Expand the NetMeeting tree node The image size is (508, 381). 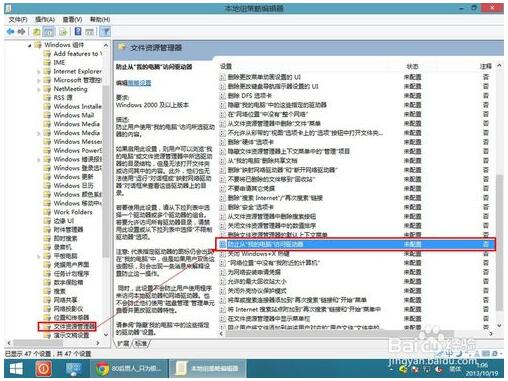point(39,89)
